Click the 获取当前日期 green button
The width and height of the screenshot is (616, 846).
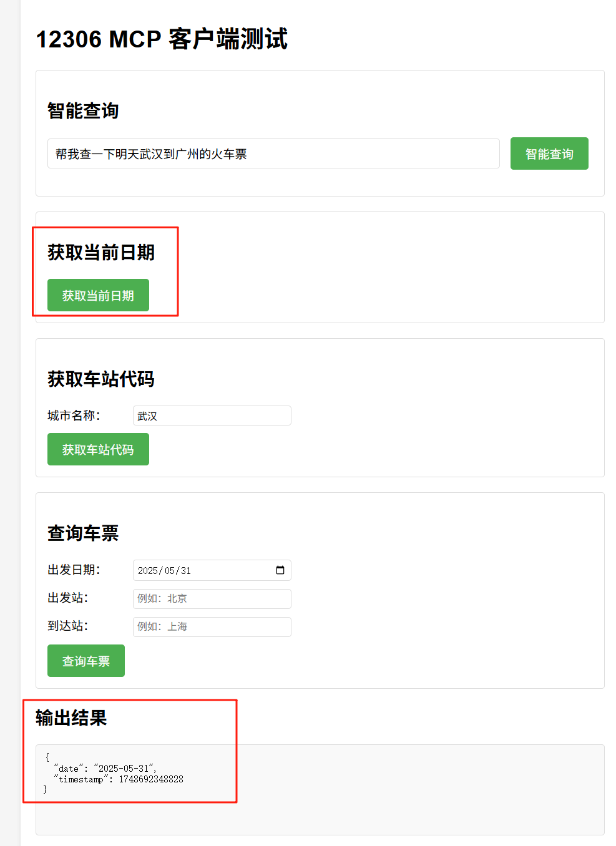(98, 295)
